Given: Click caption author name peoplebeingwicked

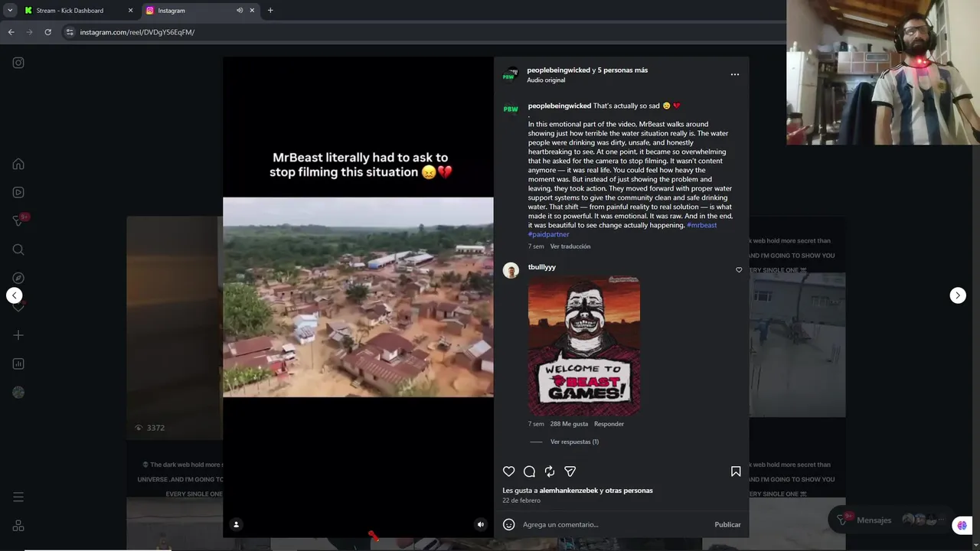Looking at the screenshot, I should 559,106.
